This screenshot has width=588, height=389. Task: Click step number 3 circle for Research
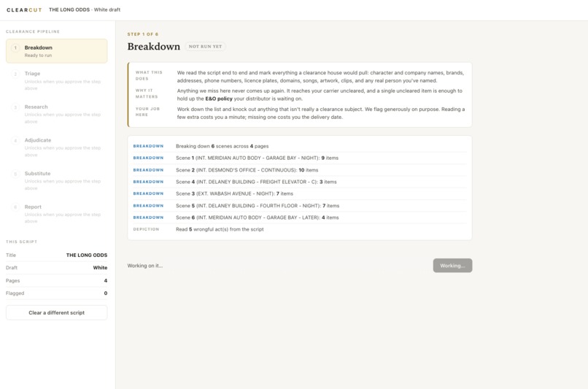(15, 107)
